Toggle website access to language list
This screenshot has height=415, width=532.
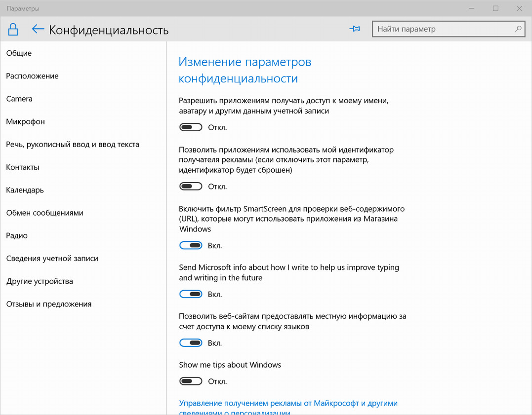point(191,343)
